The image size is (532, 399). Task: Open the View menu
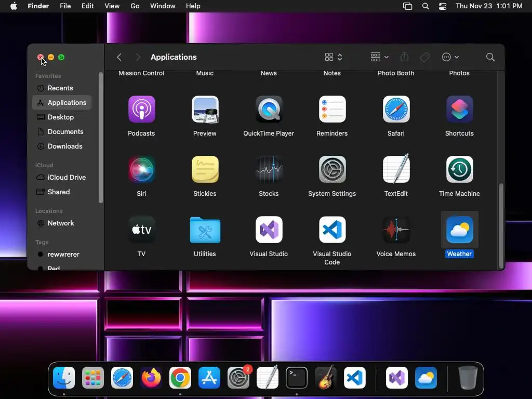(x=112, y=6)
